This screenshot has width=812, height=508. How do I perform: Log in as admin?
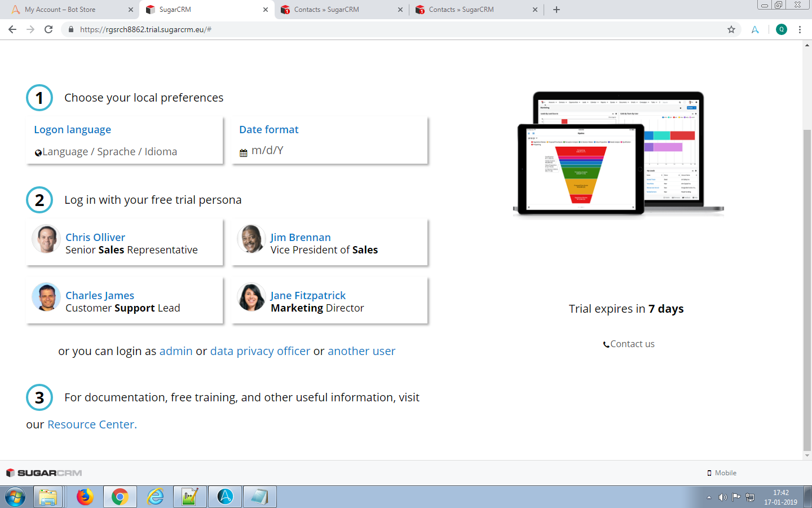click(176, 351)
